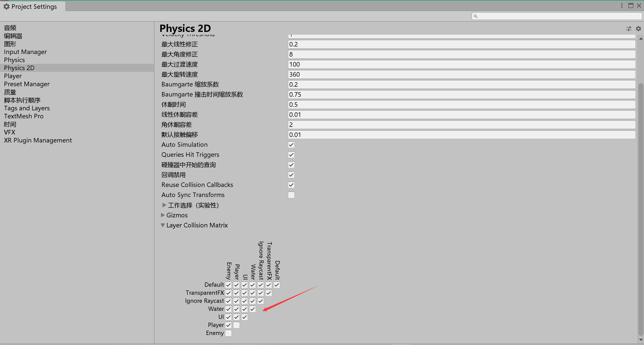
Task: Click the search magnifier icon
Action: point(476,16)
